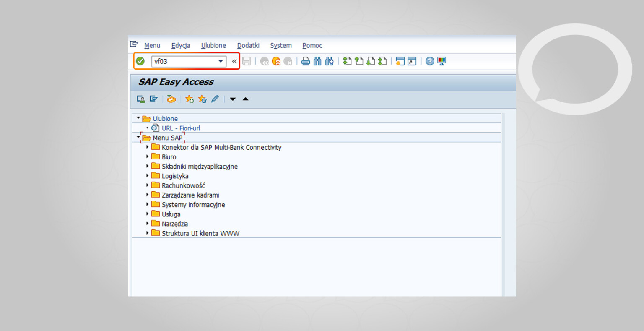Hide the command bar with the chevron button
Image resolution: width=644 pixels, height=331 pixels.
pyautogui.click(x=234, y=61)
